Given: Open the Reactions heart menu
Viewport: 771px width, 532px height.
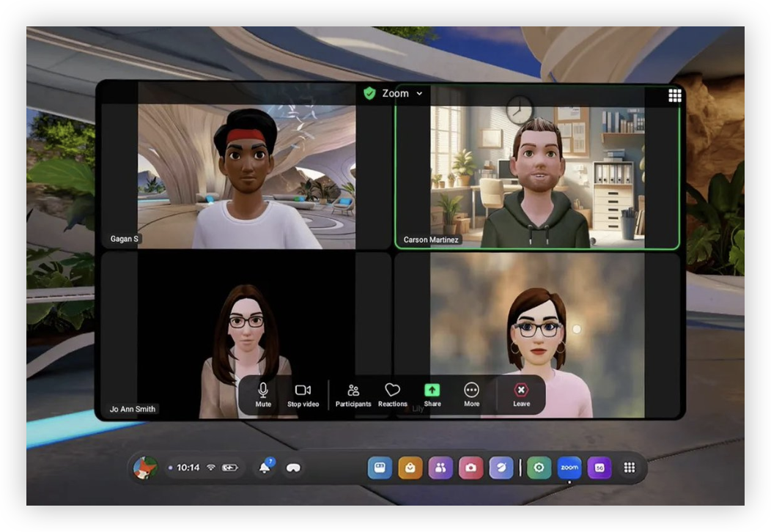Looking at the screenshot, I should (392, 395).
